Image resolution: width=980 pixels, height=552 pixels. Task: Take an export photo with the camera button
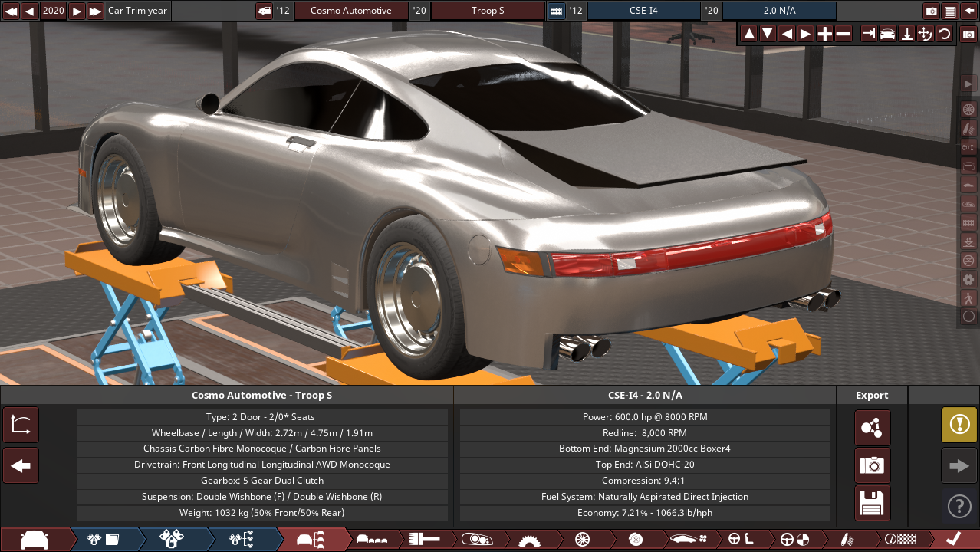click(873, 465)
